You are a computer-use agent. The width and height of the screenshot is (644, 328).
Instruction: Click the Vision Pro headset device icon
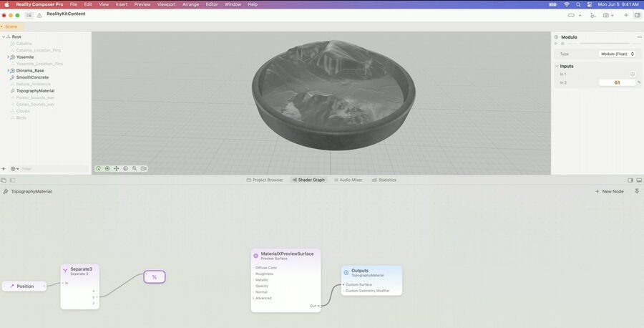pos(571,15)
